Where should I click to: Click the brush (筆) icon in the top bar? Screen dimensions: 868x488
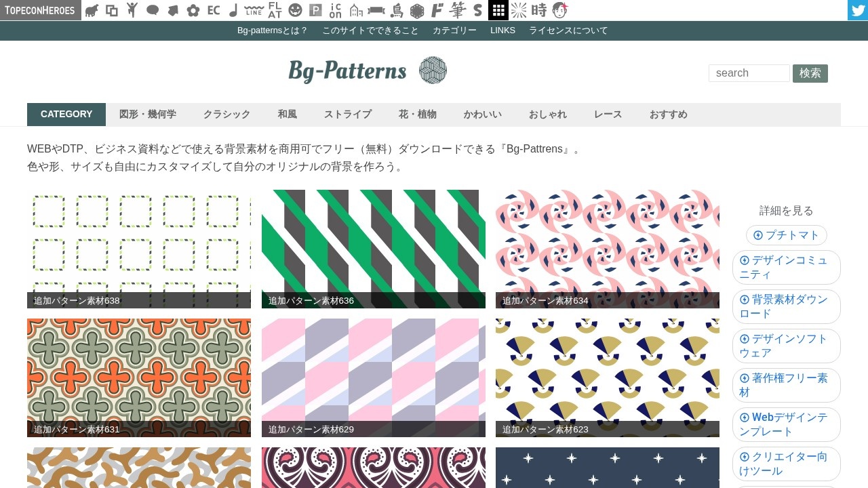click(x=457, y=10)
